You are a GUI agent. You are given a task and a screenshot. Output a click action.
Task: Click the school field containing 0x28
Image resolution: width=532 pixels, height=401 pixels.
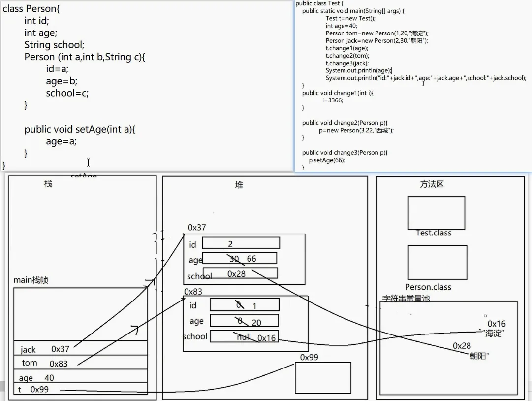(x=240, y=273)
